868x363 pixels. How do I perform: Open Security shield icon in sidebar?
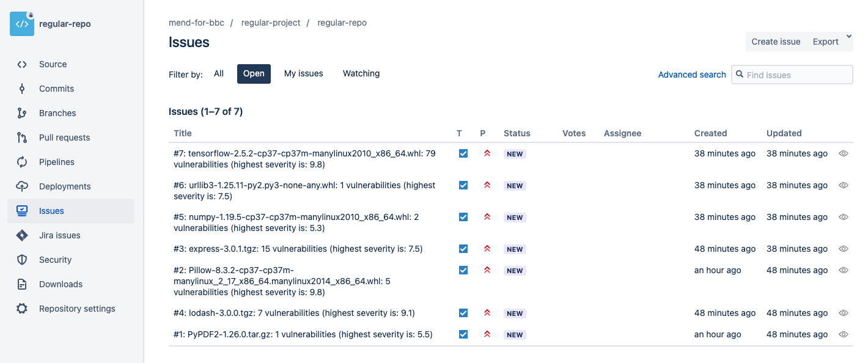[x=22, y=260]
